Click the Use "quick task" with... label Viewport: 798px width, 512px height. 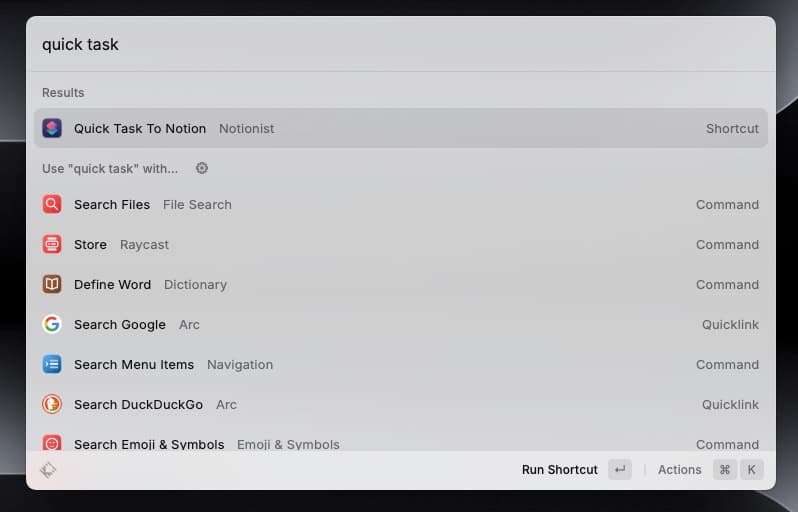click(x=110, y=168)
